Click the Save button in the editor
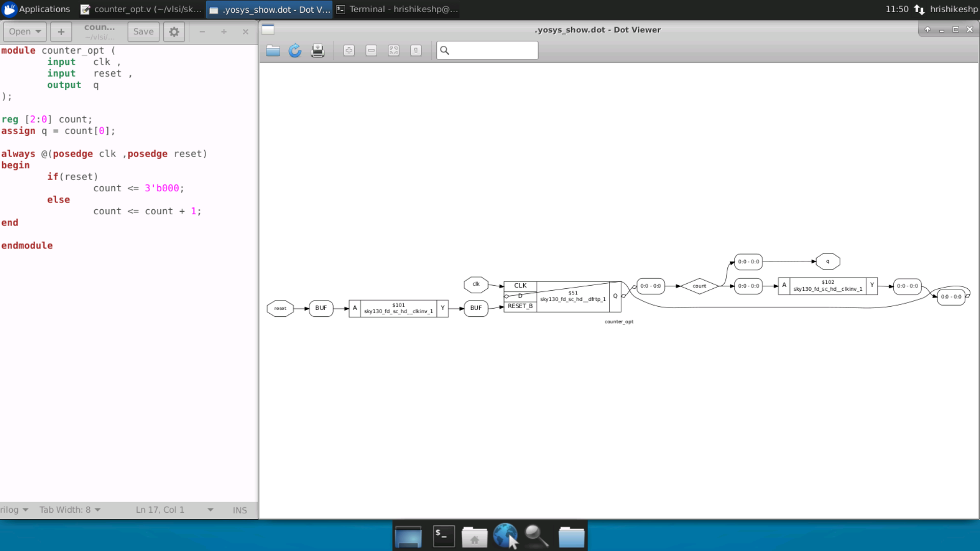980x551 pixels. click(143, 32)
